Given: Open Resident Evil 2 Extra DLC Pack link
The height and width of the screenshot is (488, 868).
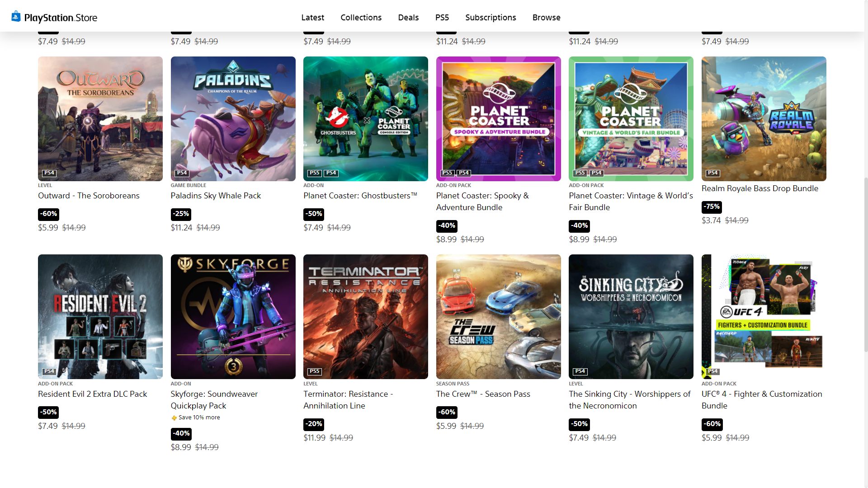Looking at the screenshot, I should (92, 394).
